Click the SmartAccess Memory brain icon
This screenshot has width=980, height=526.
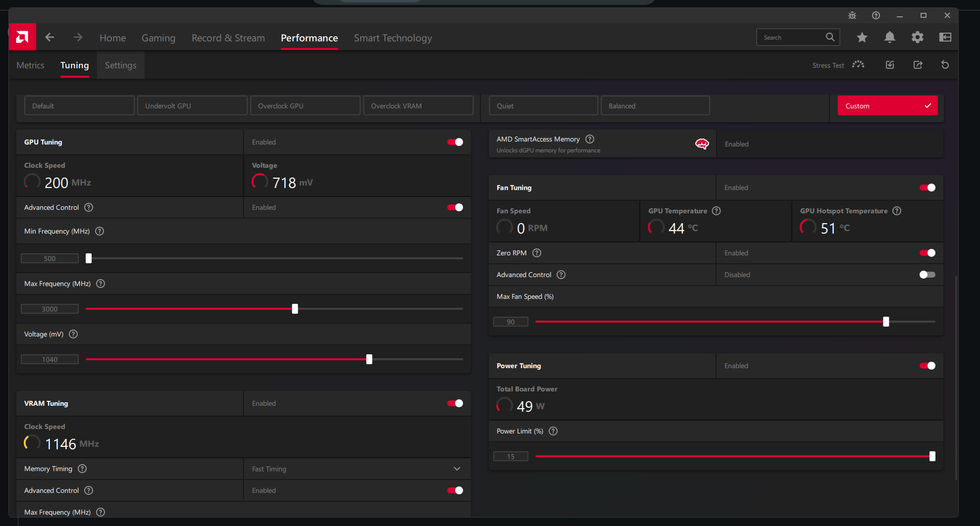[702, 144]
